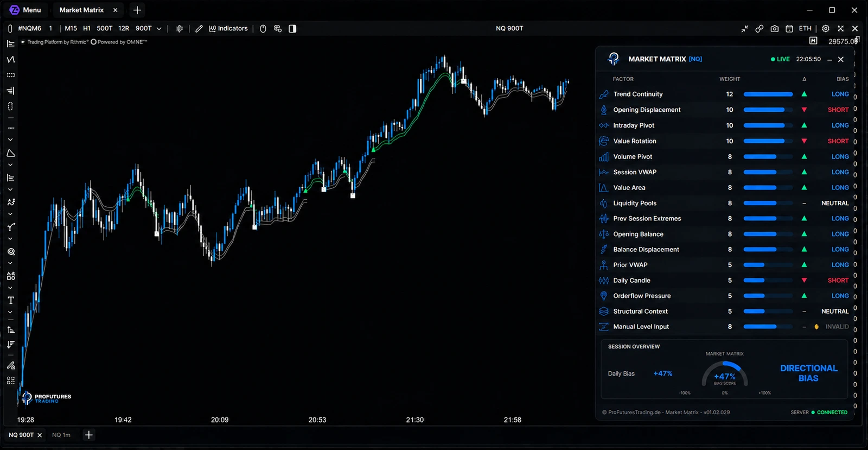Select the Text tool in left sidebar
The width and height of the screenshot is (868, 450).
[10, 300]
